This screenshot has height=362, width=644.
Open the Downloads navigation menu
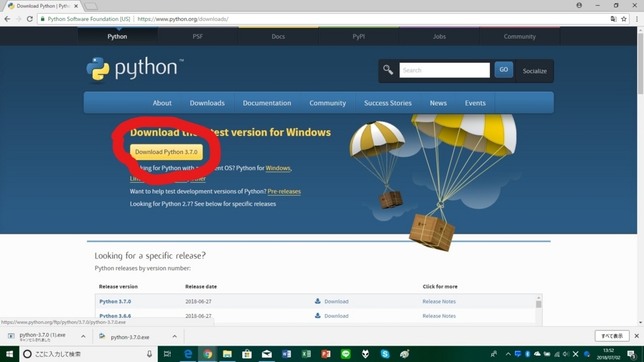point(207,102)
